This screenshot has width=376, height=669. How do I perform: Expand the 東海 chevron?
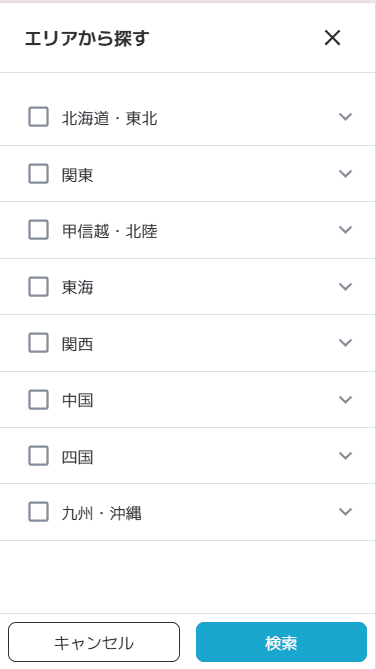[345, 286]
